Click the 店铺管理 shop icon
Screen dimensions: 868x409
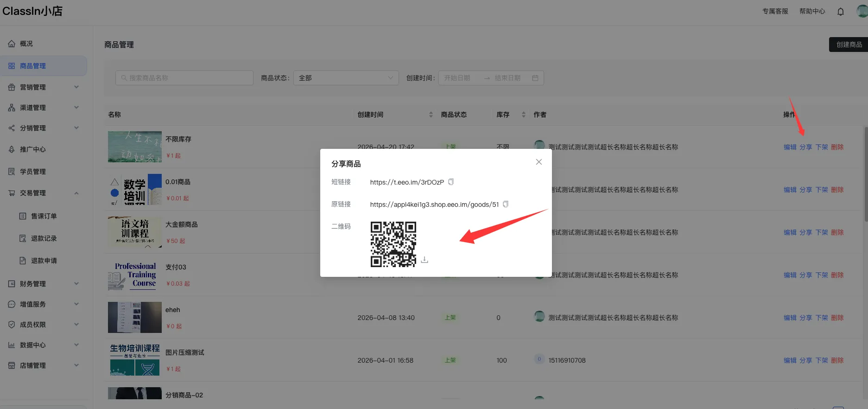point(12,365)
